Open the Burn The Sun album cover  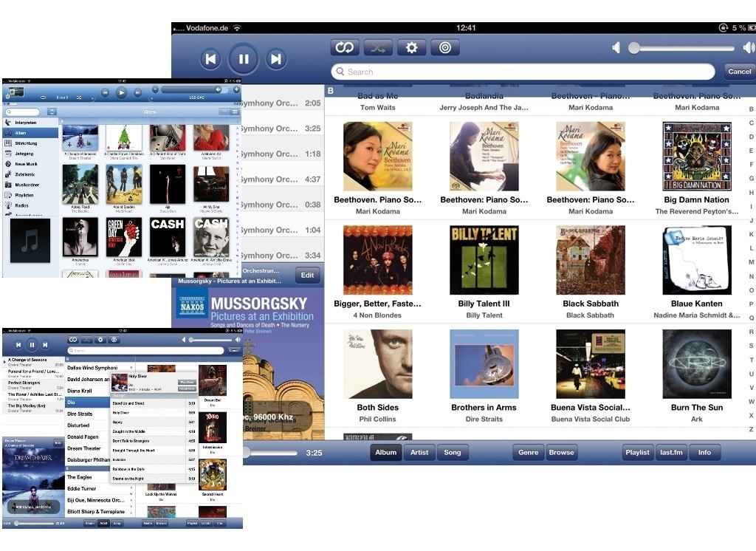697,364
